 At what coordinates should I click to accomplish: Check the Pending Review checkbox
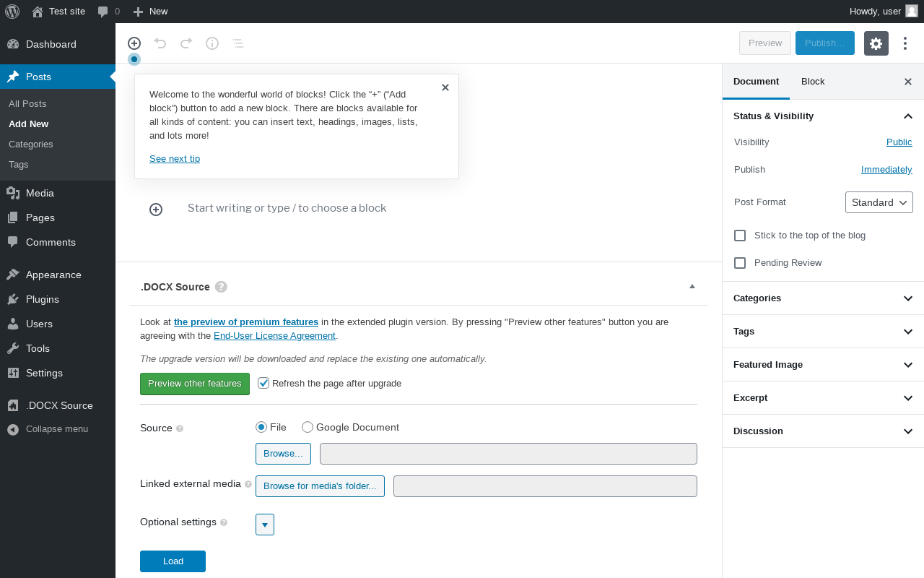pyautogui.click(x=740, y=263)
